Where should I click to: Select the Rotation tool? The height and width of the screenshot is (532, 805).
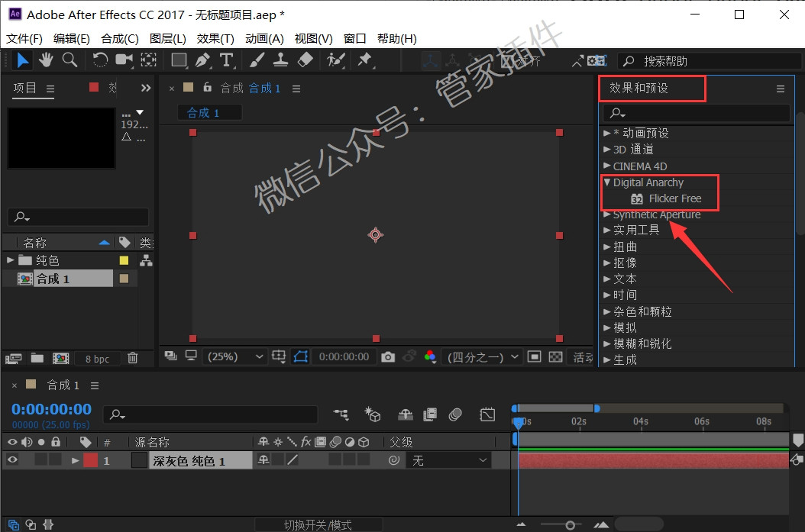point(99,60)
